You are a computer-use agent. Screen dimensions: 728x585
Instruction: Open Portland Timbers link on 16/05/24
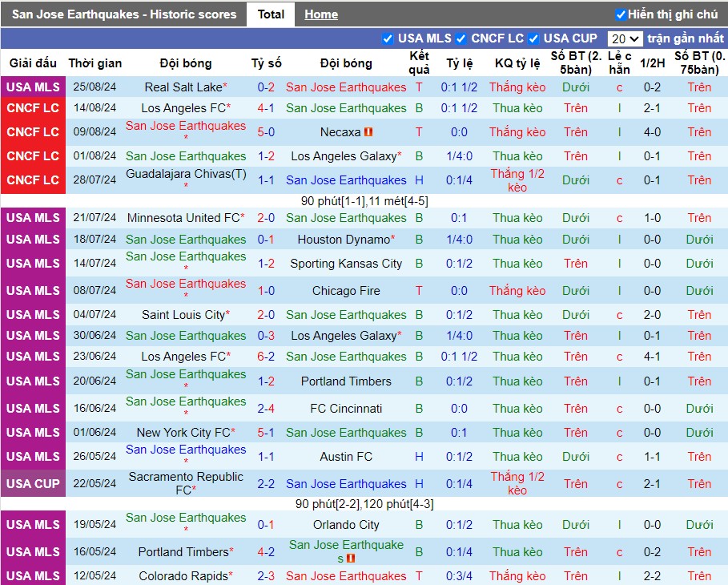click(183, 551)
